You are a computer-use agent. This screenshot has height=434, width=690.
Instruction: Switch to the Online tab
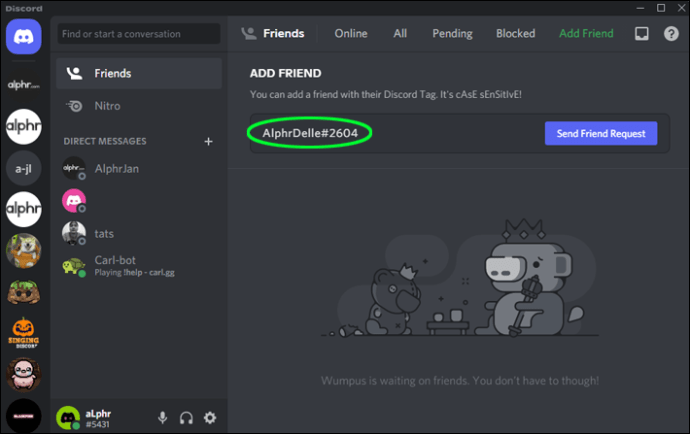(x=351, y=33)
